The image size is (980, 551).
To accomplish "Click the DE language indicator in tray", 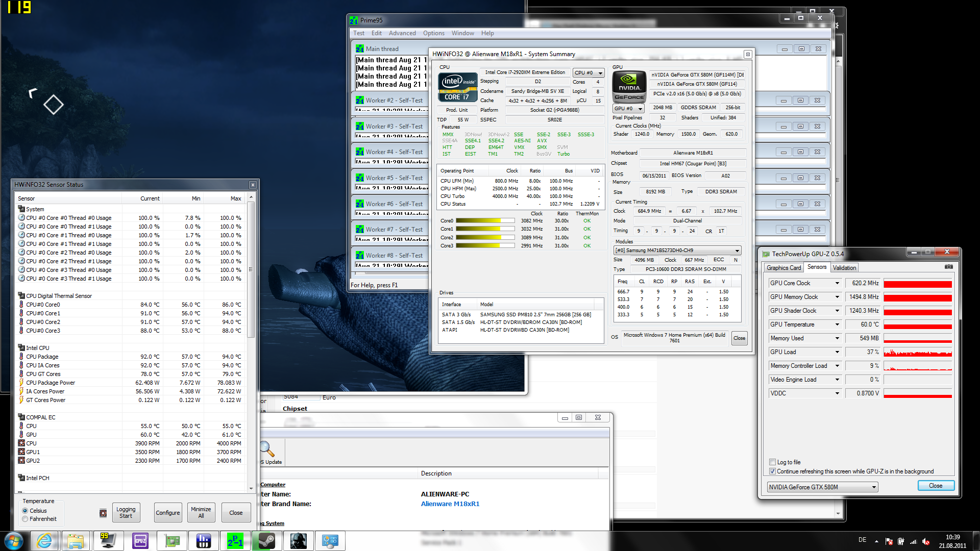I will tap(862, 540).
